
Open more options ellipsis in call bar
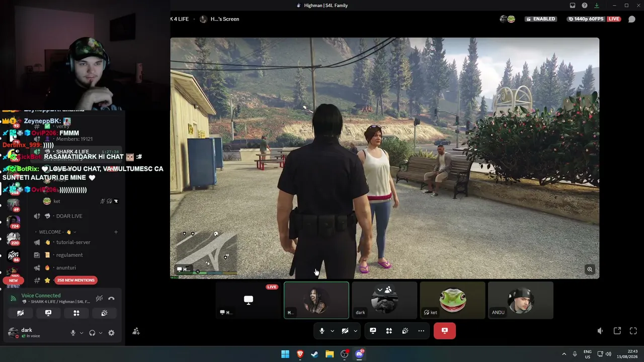421,331
